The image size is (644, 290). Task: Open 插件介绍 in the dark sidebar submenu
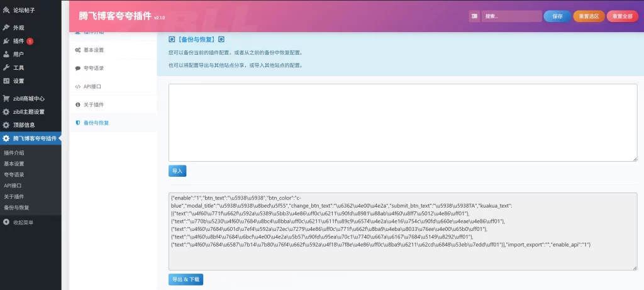14,153
